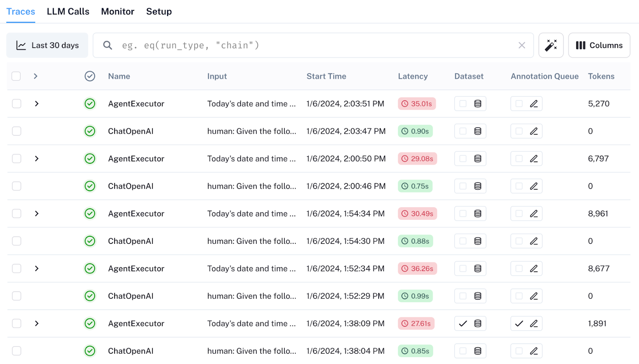Expand the AgentExecutor trace from 1:54:34 PM
639x364 pixels.
(x=37, y=214)
